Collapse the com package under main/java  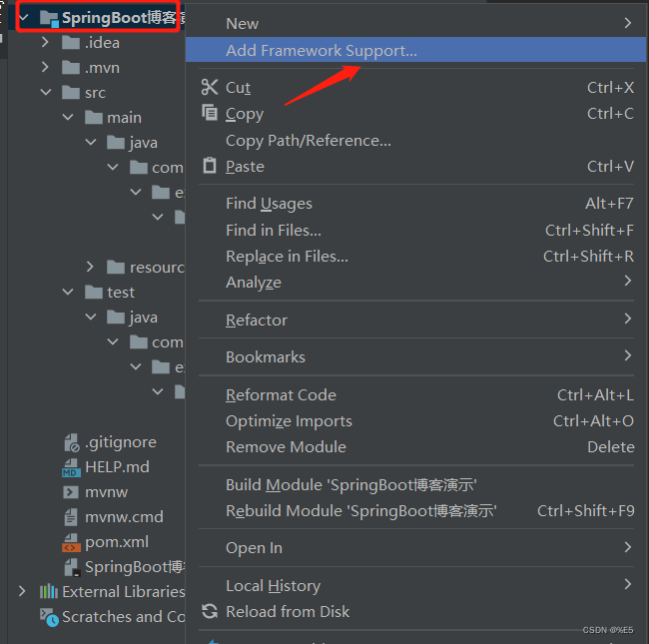pyautogui.click(x=113, y=167)
